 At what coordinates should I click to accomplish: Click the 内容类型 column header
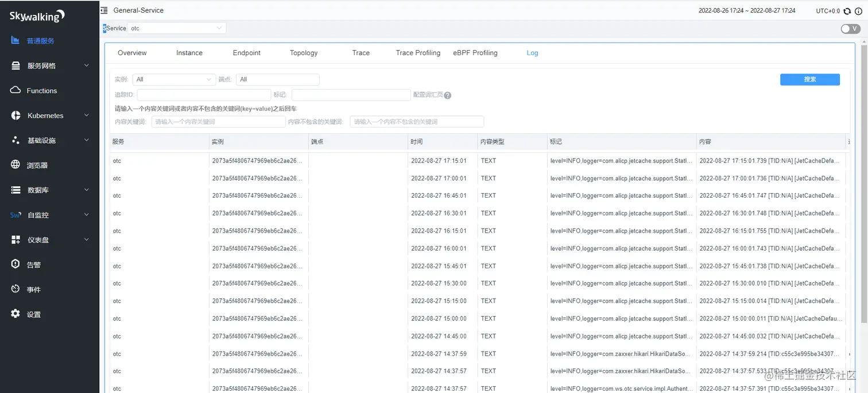pyautogui.click(x=512, y=141)
